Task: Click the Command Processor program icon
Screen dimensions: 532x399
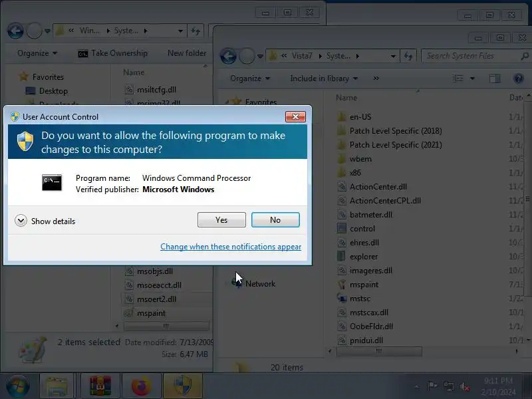Action: pyautogui.click(x=52, y=182)
